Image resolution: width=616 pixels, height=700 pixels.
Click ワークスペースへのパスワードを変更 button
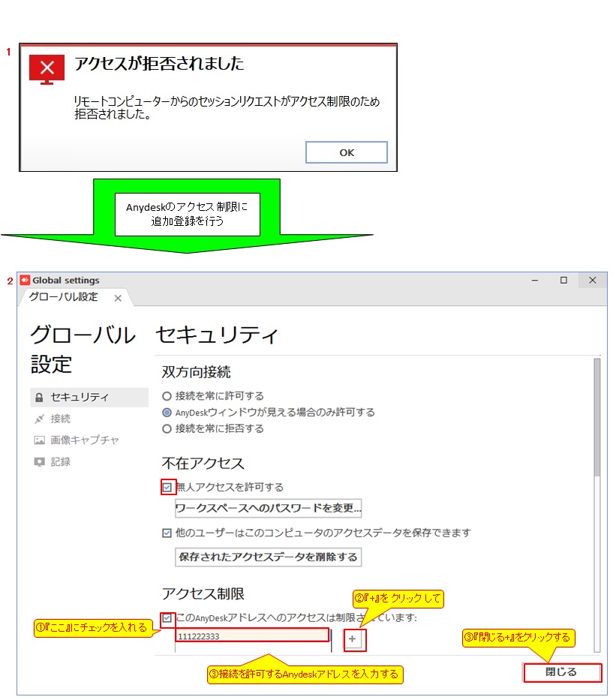click(269, 508)
